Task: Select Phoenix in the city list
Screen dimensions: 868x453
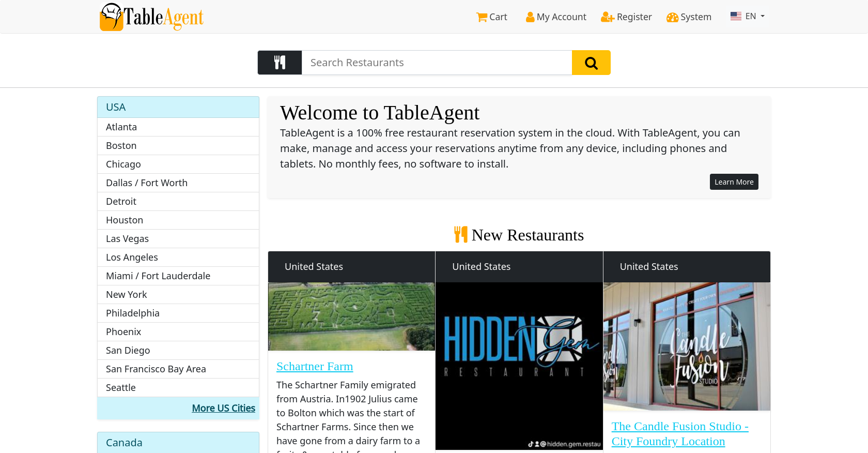Action: click(x=178, y=332)
